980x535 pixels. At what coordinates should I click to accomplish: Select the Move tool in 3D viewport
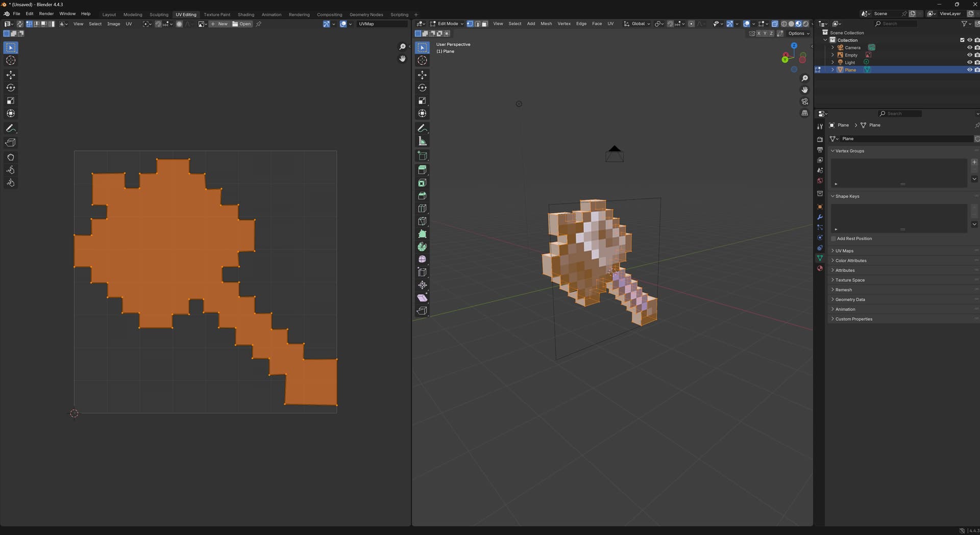tap(422, 75)
